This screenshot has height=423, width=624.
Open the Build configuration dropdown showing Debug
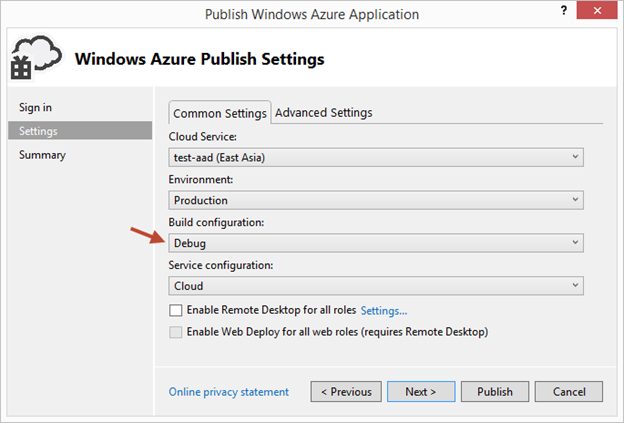point(376,243)
